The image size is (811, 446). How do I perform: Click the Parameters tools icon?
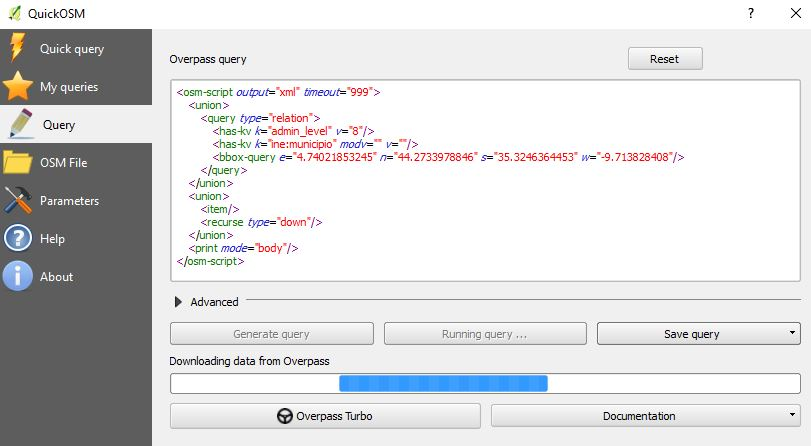pyautogui.click(x=18, y=200)
